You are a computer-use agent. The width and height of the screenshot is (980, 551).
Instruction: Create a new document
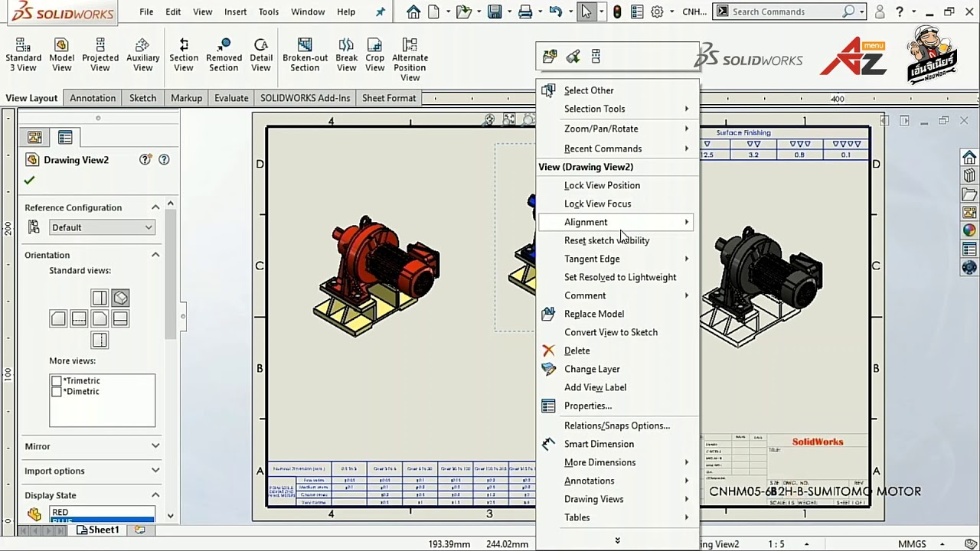pyautogui.click(x=434, y=11)
